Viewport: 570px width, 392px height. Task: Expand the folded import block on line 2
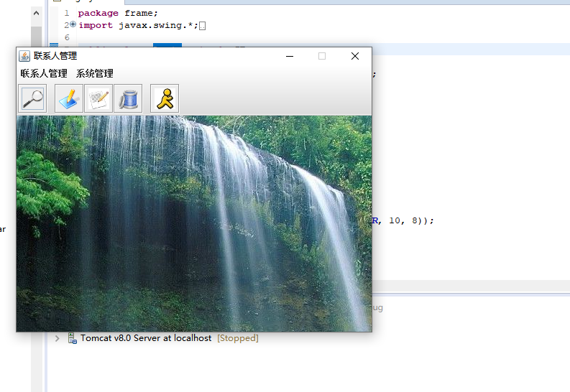coord(73,24)
